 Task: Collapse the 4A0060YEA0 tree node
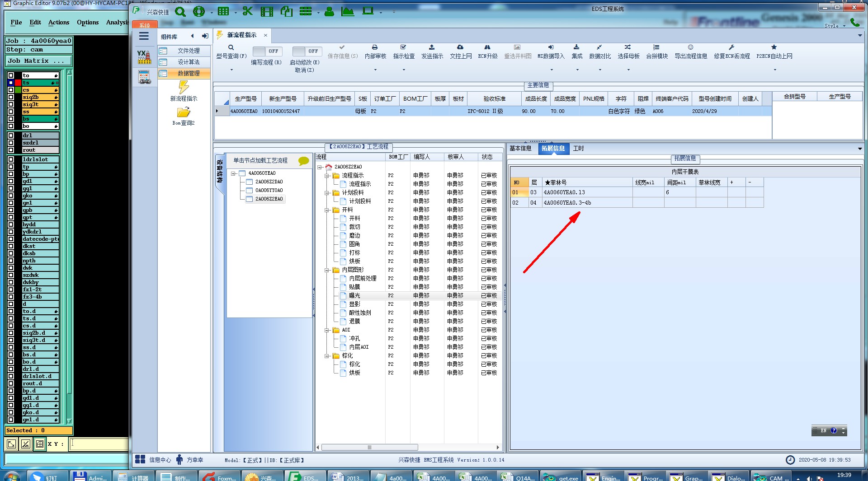click(233, 173)
